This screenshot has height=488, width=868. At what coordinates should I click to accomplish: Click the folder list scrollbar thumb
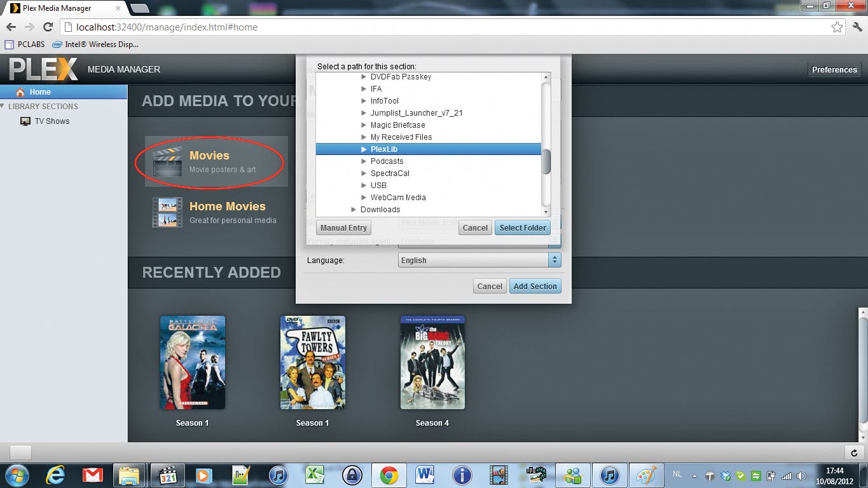546,161
